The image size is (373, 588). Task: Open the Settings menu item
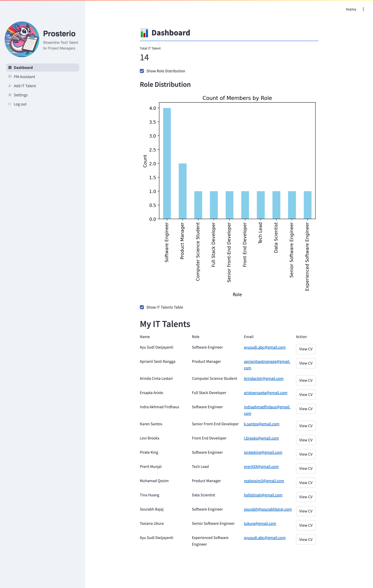coord(21,95)
